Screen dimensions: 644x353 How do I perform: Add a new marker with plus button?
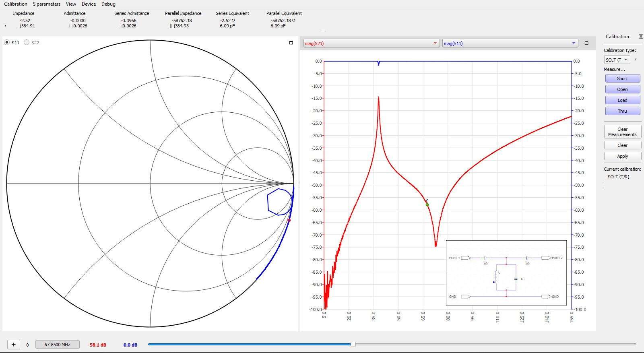[x=14, y=345]
